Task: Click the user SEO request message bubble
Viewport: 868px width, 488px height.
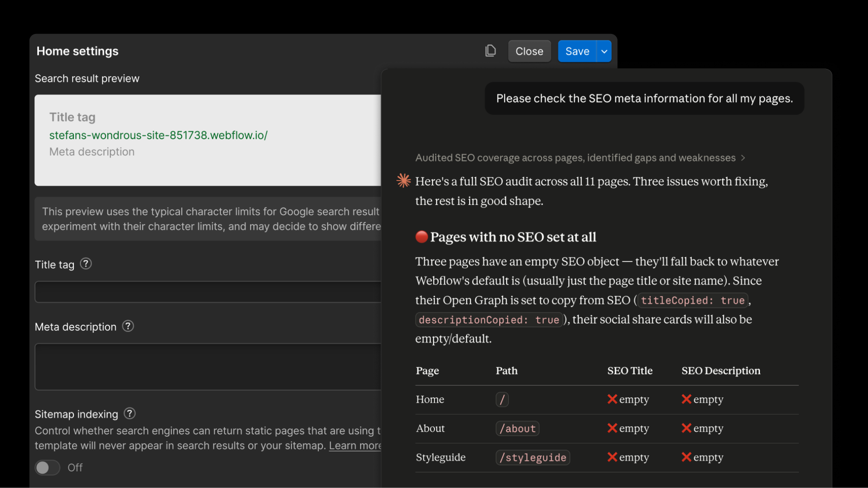Action: click(x=644, y=98)
